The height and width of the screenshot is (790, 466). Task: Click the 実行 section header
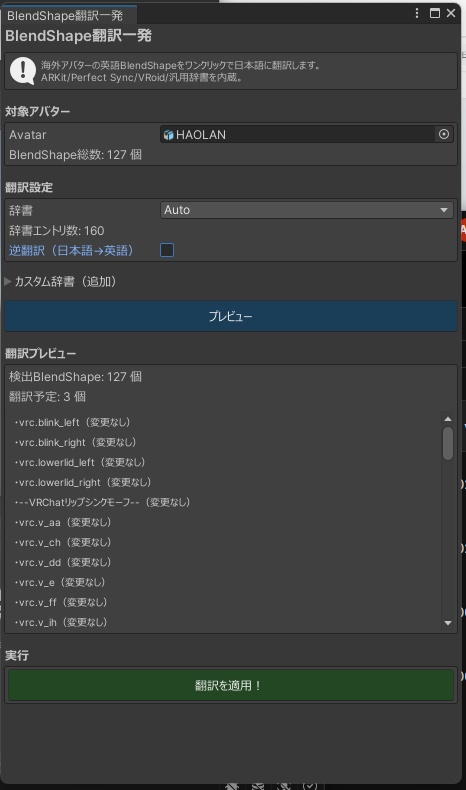point(17,655)
